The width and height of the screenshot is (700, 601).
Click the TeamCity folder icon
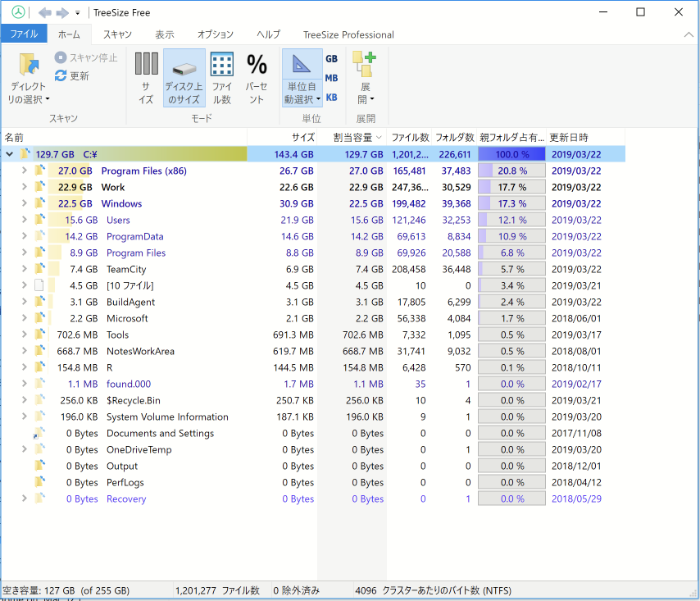(x=40, y=269)
